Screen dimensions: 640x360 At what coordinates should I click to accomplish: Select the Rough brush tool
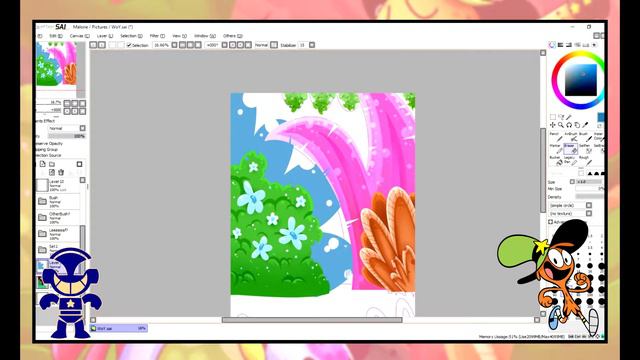coord(585,160)
